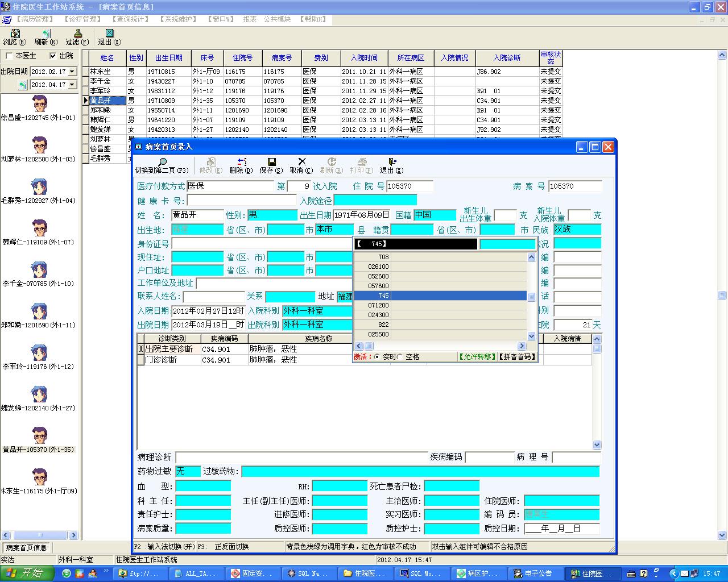Click the 身份证号 input field
The height and width of the screenshot is (582, 728).
click(x=262, y=243)
